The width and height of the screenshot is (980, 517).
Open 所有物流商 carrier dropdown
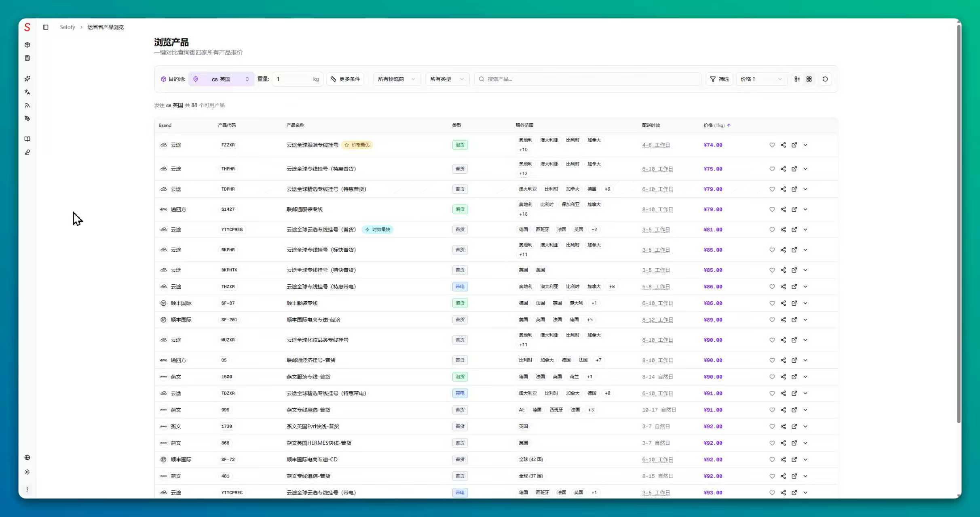coord(396,79)
